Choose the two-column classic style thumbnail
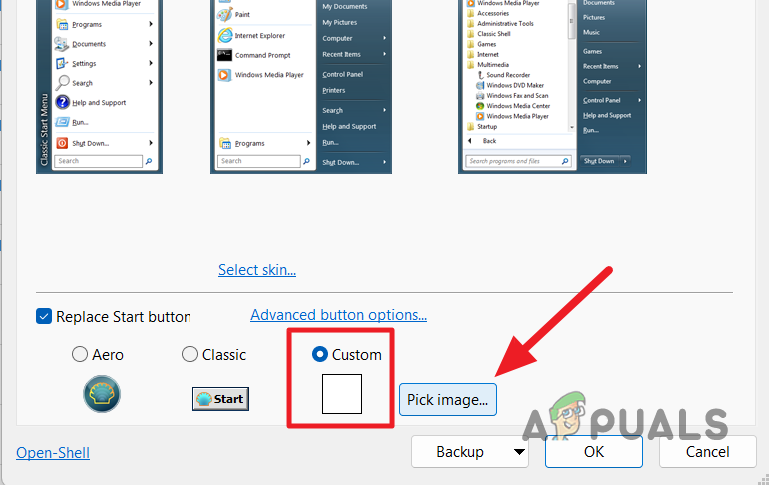The width and height of the screenshot is (769, 485). [301, 87]
